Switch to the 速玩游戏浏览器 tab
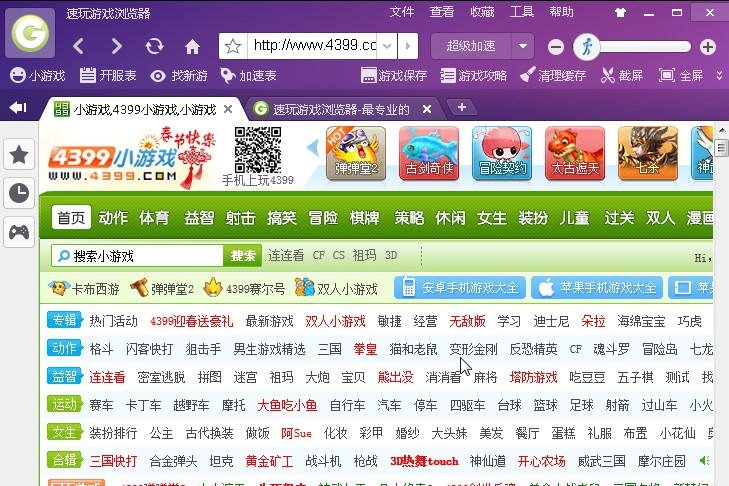This screenshot has width=729, height=486. click(341, 109)
